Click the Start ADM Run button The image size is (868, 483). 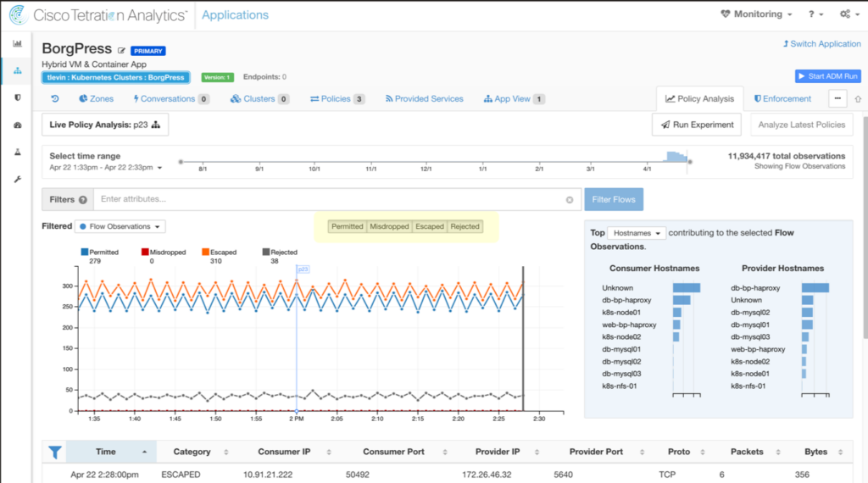(x=828, y=76)
